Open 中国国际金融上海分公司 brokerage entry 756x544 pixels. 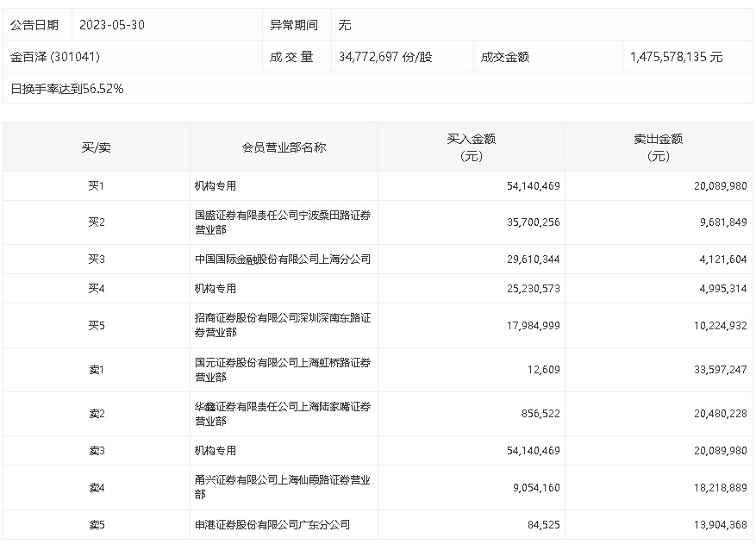(x=283, y=259)
